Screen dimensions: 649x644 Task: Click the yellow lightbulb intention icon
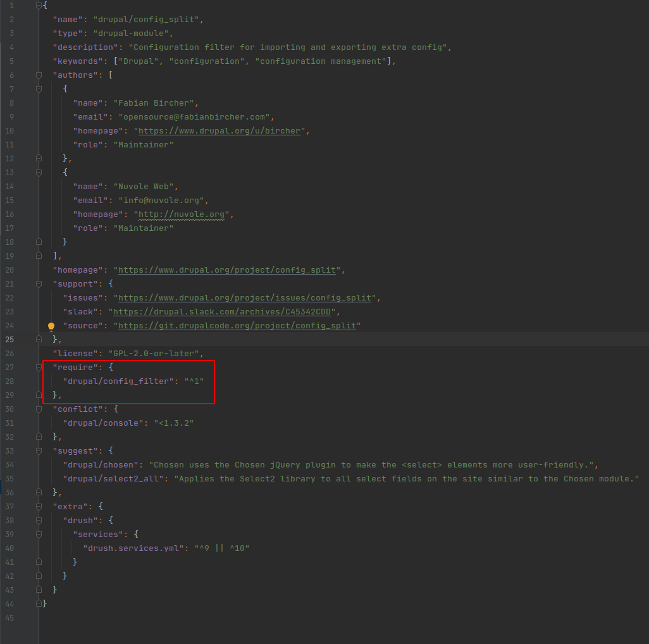(x=51, y=326)
